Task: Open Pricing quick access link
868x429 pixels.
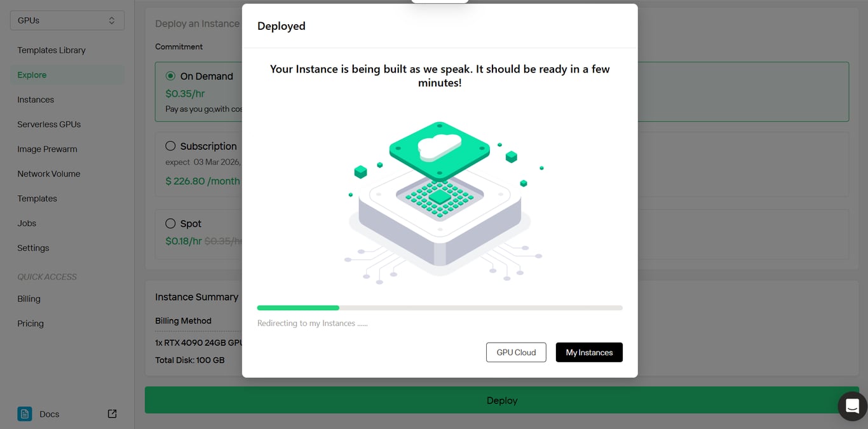Action: click(31, 323)
